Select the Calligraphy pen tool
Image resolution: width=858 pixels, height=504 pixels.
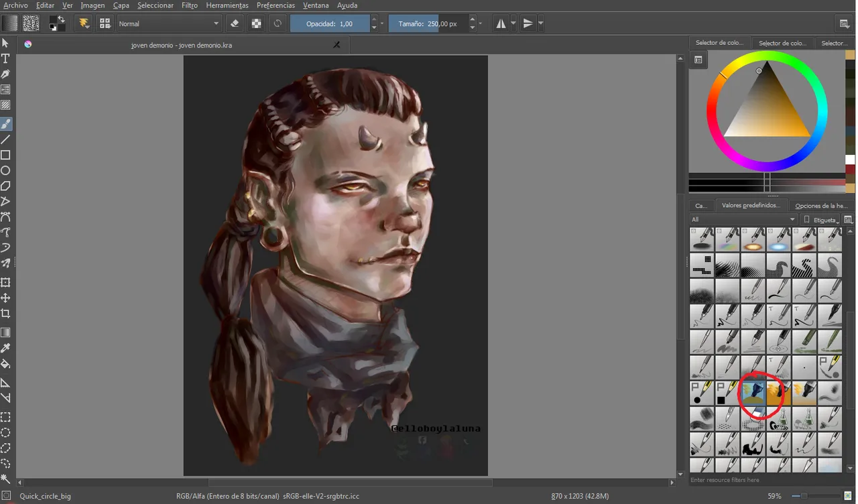(5, 74)
